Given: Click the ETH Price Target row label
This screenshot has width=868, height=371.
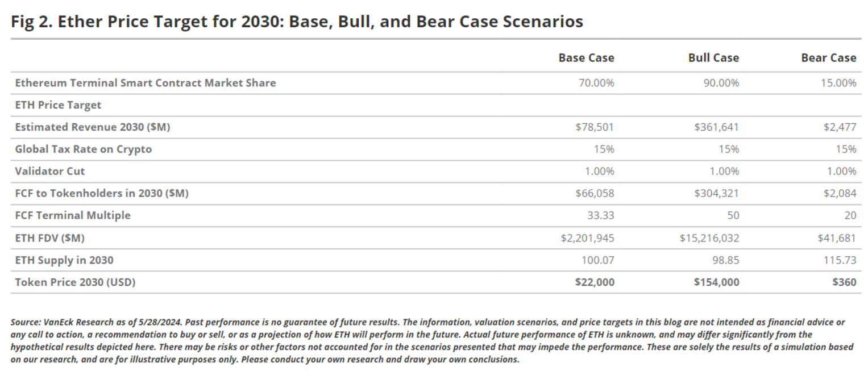Looking at the screenshot, I should pos(58,105).
